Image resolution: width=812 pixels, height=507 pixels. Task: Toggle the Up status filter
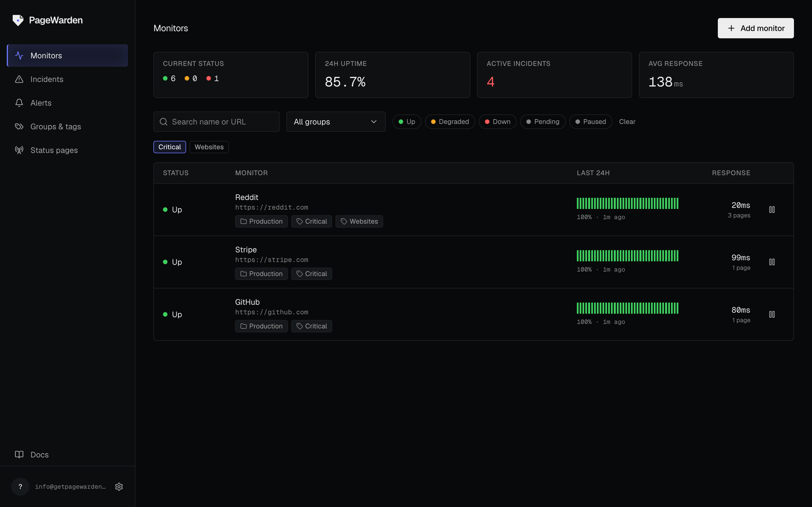407,122
